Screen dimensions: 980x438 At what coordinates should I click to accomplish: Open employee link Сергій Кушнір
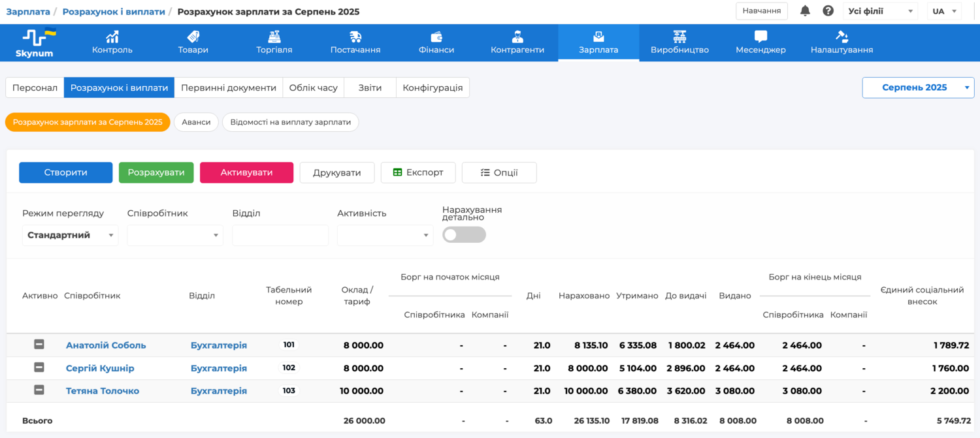(100, 368)
